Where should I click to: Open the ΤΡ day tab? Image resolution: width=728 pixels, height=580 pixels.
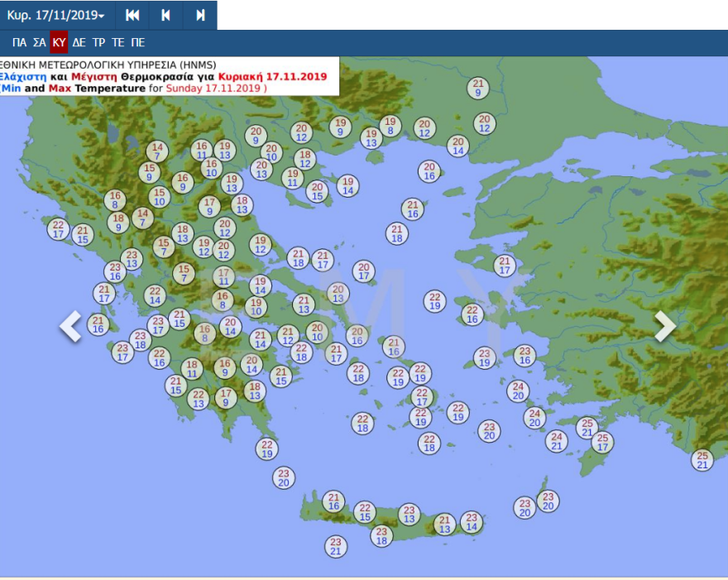click(x=98, y=43)
